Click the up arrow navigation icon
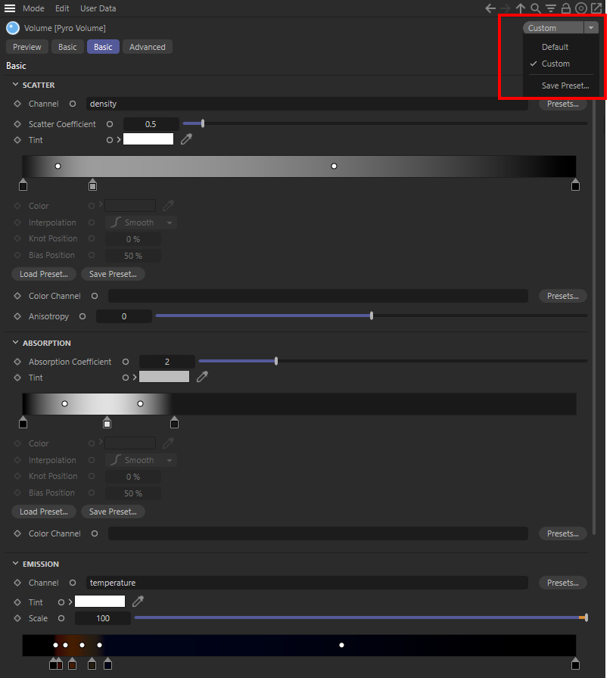The width and height of the screenshot is (616, 678). coord(521,8)
